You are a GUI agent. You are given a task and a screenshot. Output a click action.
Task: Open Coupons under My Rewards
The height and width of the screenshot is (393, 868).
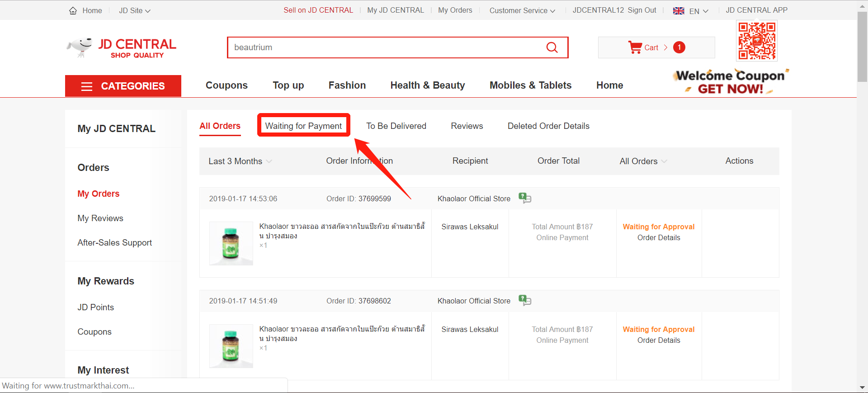click(x=94, y=331)
